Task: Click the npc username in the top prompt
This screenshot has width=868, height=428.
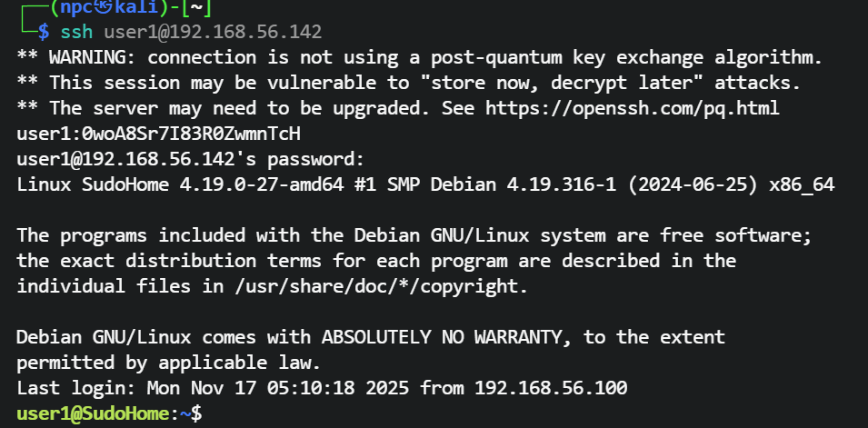Action: pyautogui.click(x=75, y=7)
